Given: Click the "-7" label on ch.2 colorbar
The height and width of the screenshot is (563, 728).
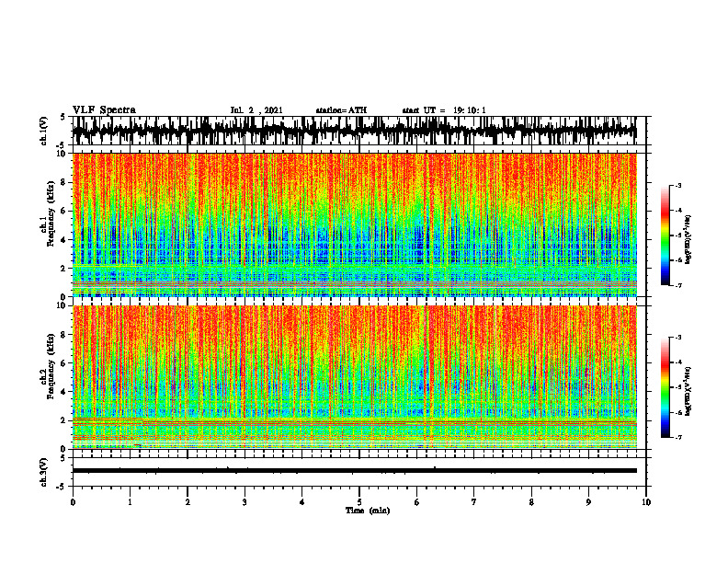Looking at the screenshot, I should (677, 437).
